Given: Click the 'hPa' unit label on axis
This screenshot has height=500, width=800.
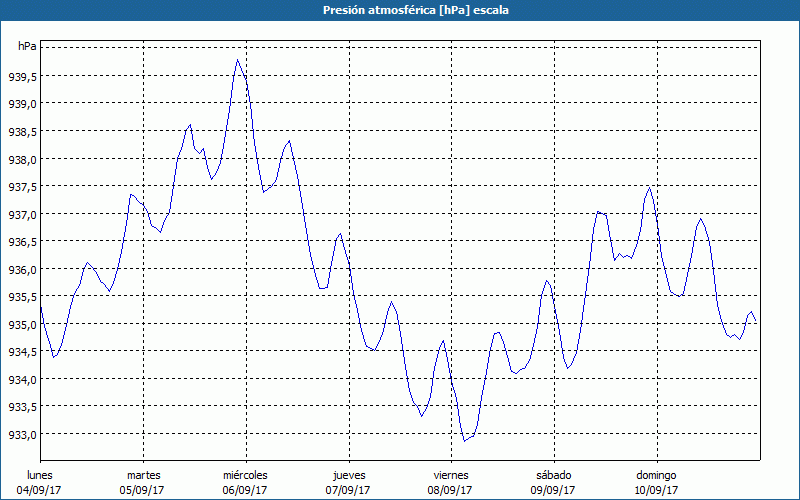Looking at the screenshot, I should (26, 47).
